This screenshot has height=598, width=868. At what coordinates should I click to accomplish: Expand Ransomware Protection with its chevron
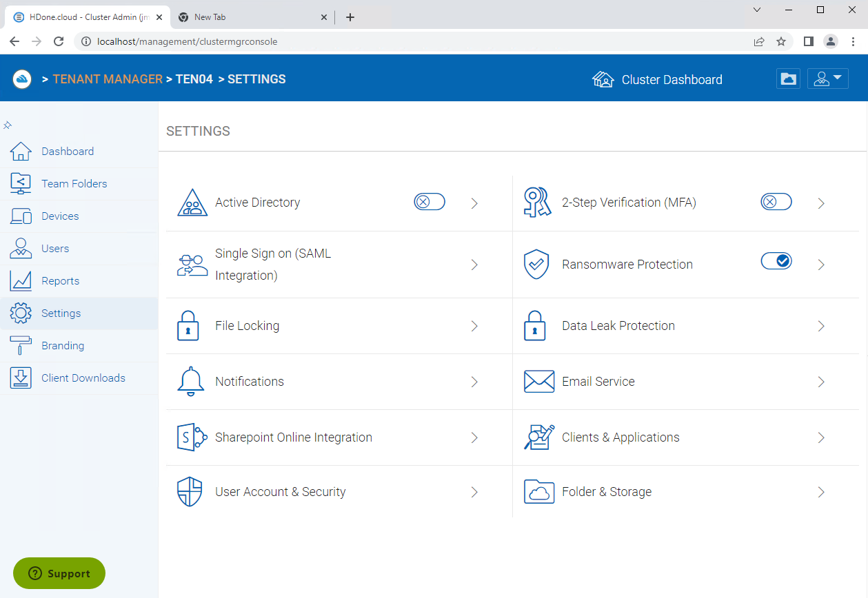(821, 265)
